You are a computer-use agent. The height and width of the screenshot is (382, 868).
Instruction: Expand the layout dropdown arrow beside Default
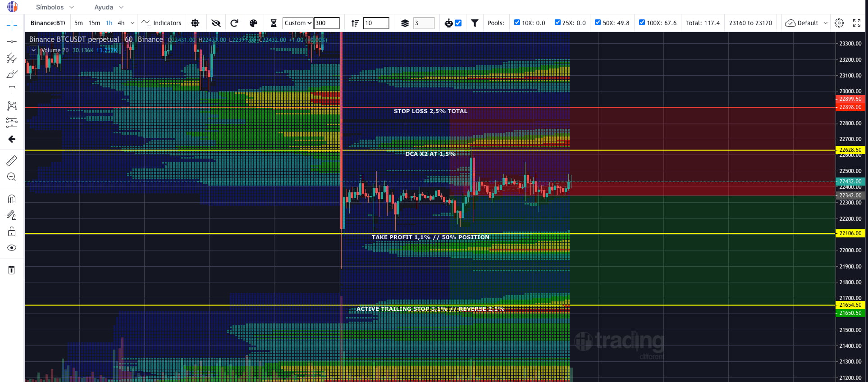(826, 23)
